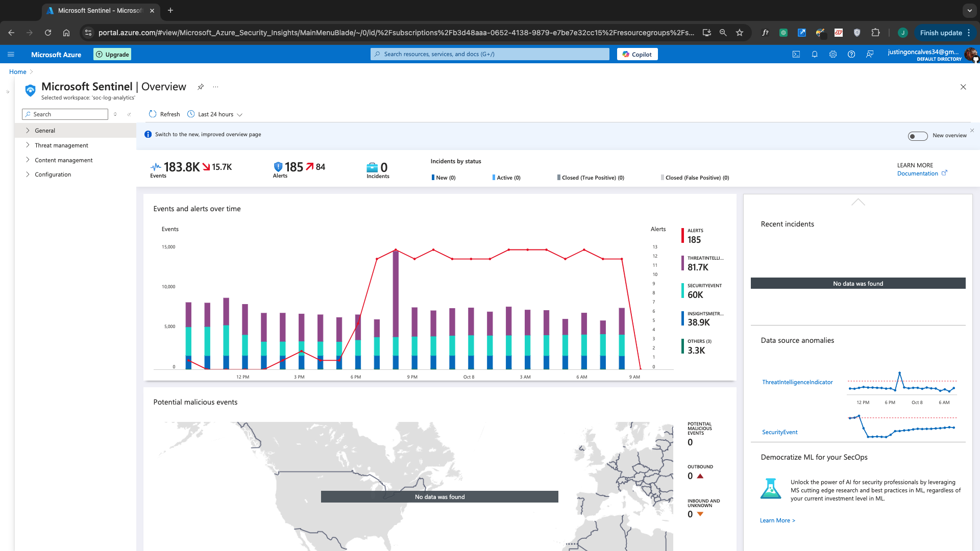Select the Active (0) status legend swatch
This screenshot has height=551, width=980.
click(x=494, y=178)
